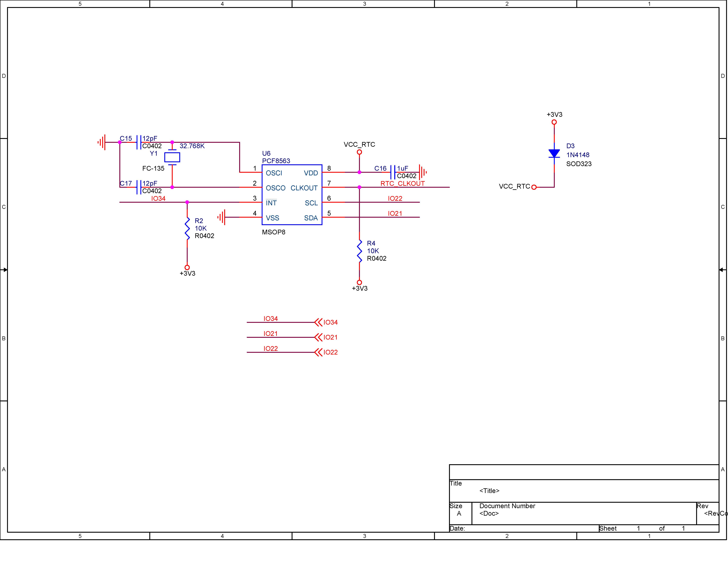Click the ground symbol beside VSS pin

pyautogui.click(x=222, y=217)
